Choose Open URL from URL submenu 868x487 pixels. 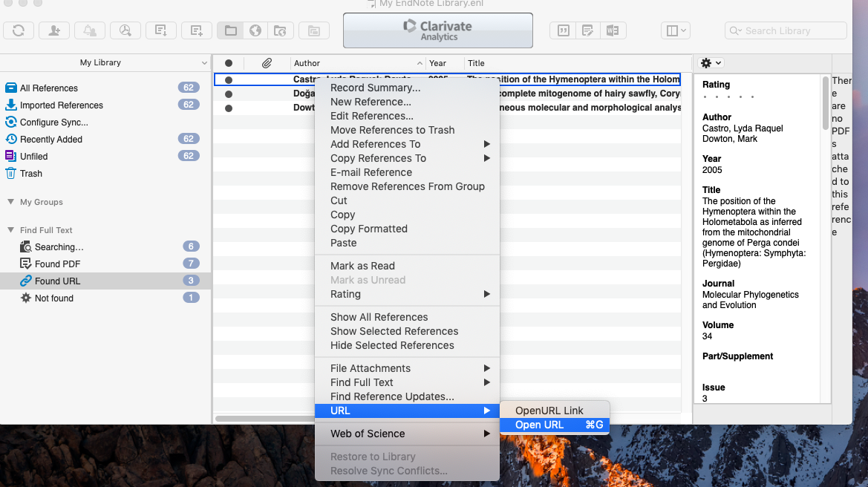pos(555,425)
